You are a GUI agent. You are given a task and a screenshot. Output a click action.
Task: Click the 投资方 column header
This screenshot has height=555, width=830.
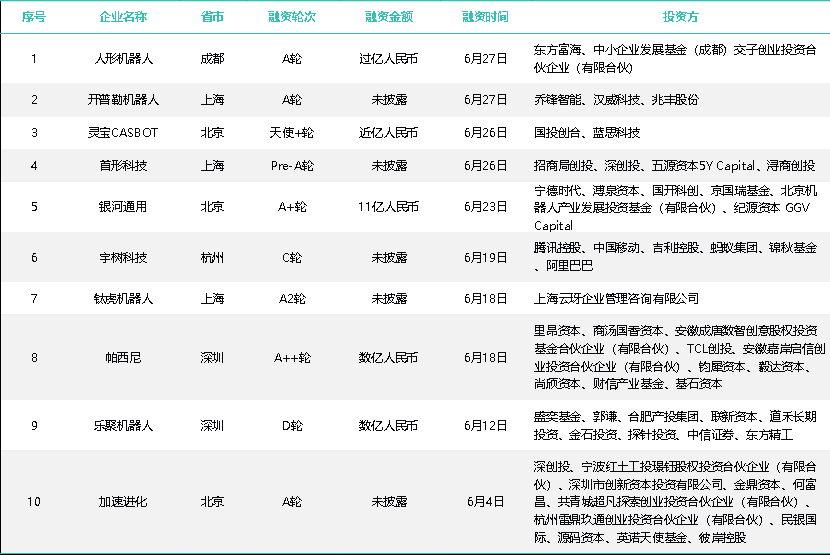click(x=681, y=17)
